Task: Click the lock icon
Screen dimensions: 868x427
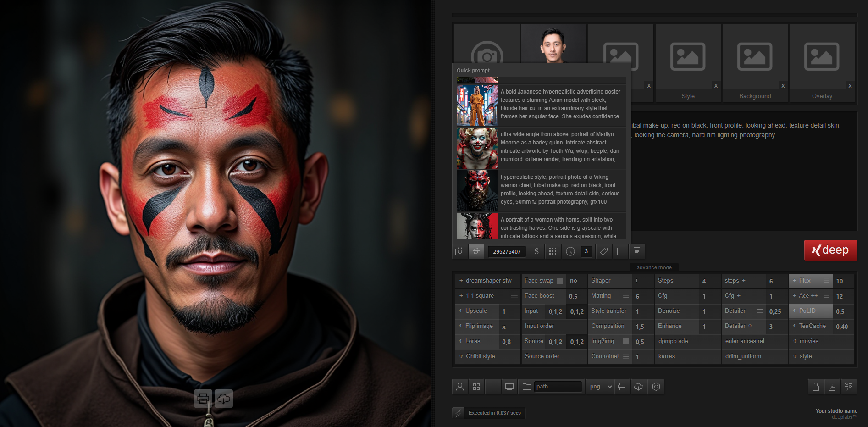Action: coord(816,387)
